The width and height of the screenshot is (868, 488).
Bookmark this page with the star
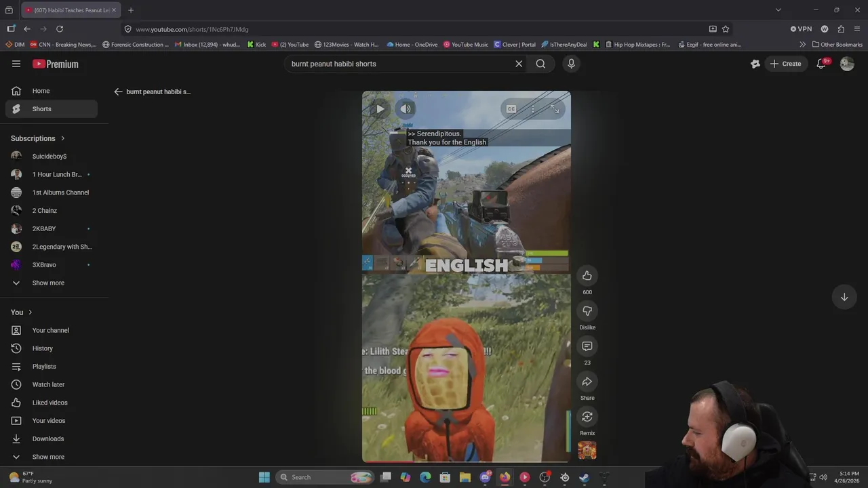(726, 29)
